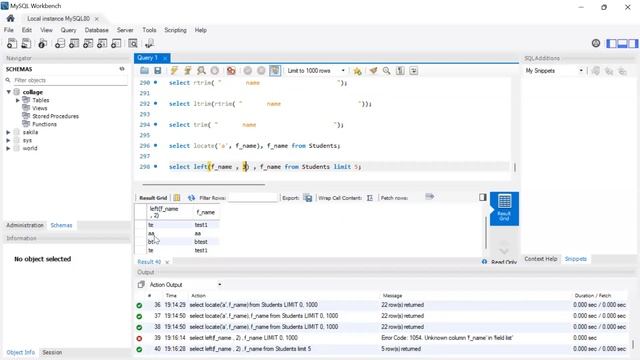Create a new schema toolbar icon
The height and width of the screenshot is (360, 640).
(60, 43)
